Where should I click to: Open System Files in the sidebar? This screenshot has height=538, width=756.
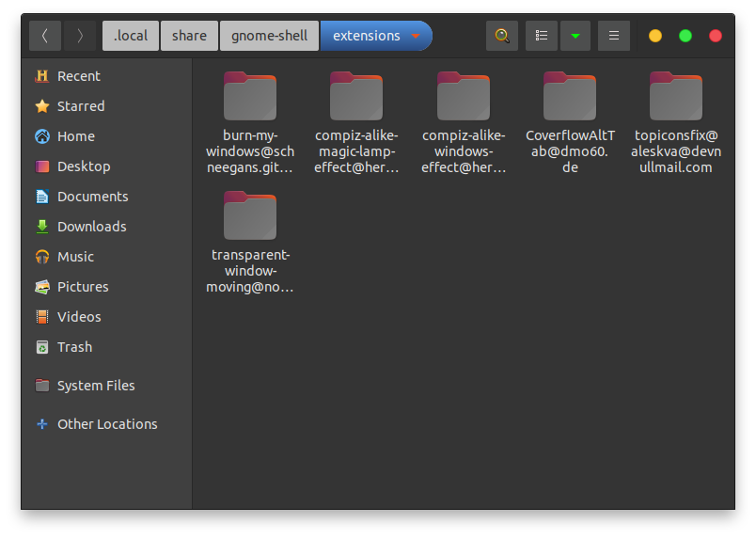[106, 386]
